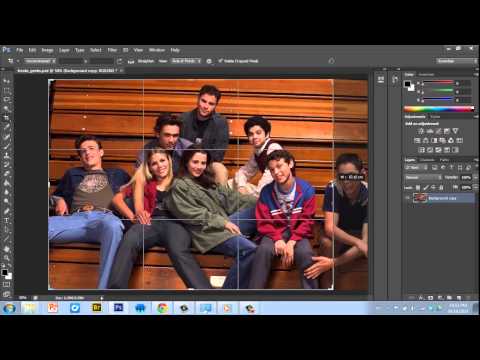Select the Brush tool
The image size is (480, 360).
tap(6, 146)
